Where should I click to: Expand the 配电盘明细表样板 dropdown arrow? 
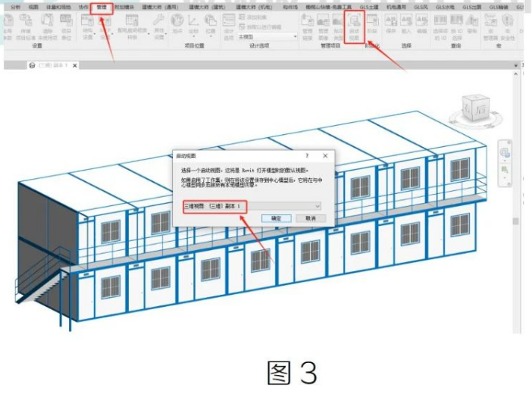(149, 34)
